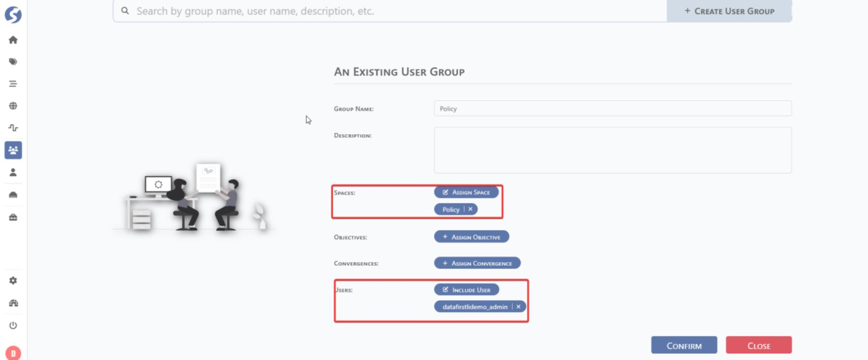Click the Assign Convergence button

pos(477,263)
